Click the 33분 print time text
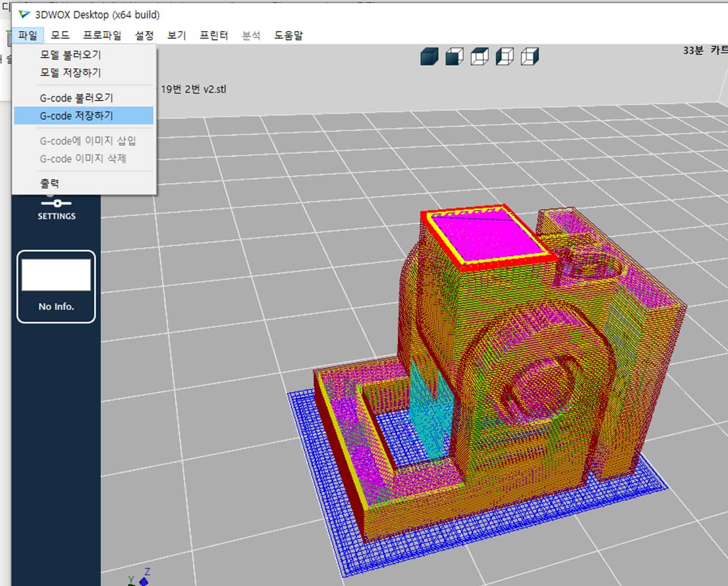 pyautogui.click(x=693, y=50)
